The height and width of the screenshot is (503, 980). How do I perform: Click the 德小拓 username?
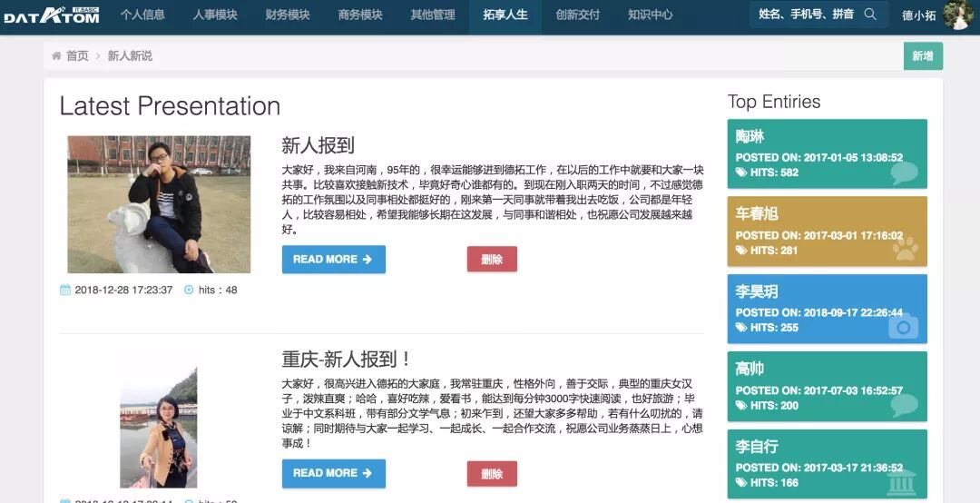pos(918,15)
